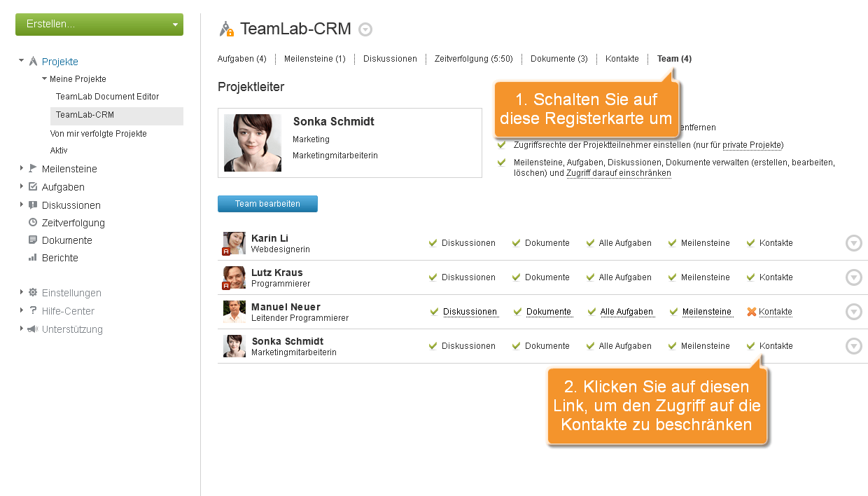Click the Berichte bar chart icon
Image resolution: width=868 pixels, height=496 pixels.
click(x=33, y=257)
